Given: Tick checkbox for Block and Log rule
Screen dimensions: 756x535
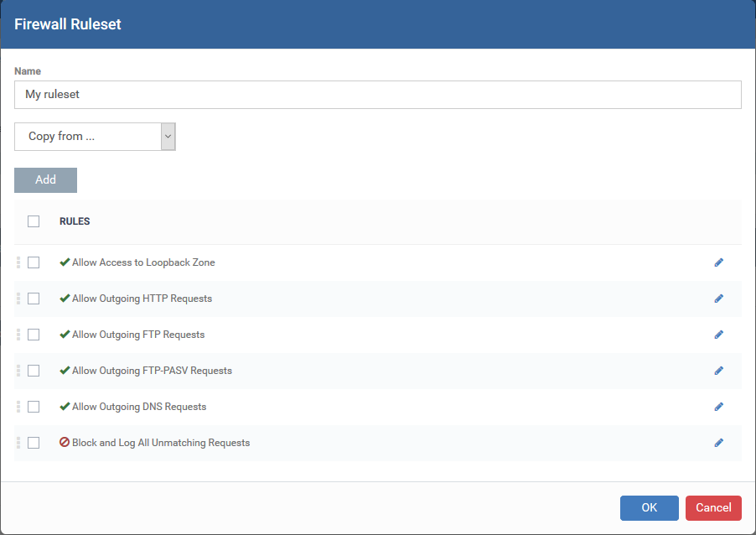Looking at the screenshot, I should (x=34, y=443).
